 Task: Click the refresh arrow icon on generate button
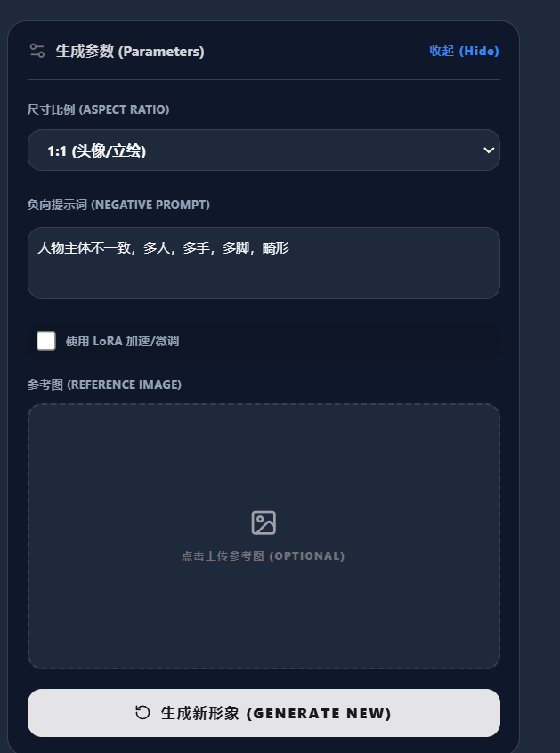pos(142,713)
